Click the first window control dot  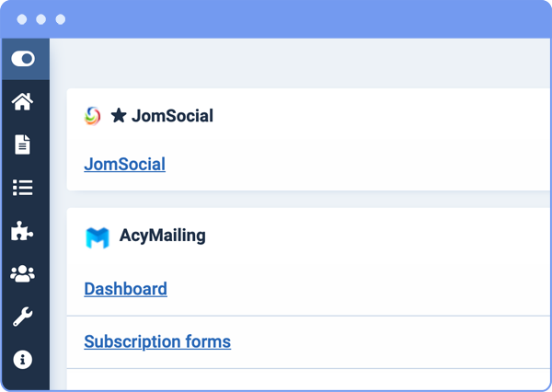[22, 19]
